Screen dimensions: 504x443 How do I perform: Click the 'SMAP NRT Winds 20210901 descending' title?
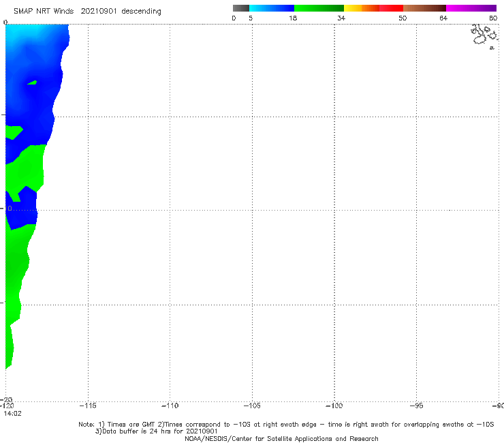(87, 12)
